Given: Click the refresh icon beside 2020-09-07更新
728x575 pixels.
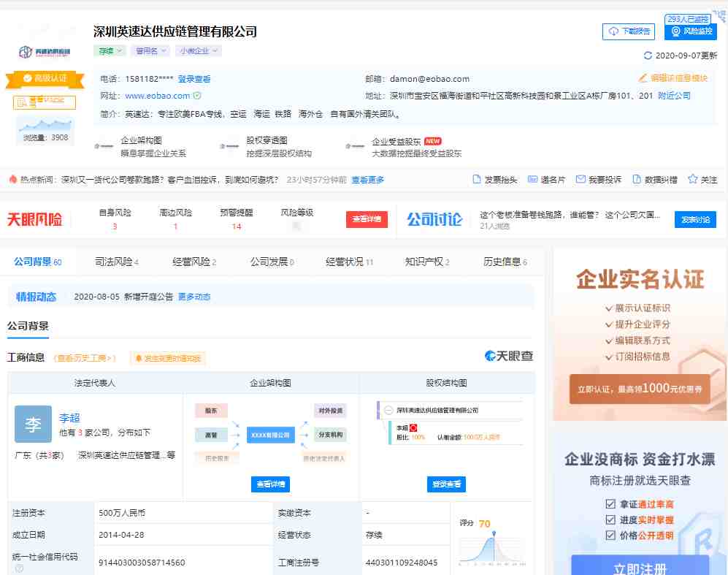Looking at the screenshot, I should point(648,56).
